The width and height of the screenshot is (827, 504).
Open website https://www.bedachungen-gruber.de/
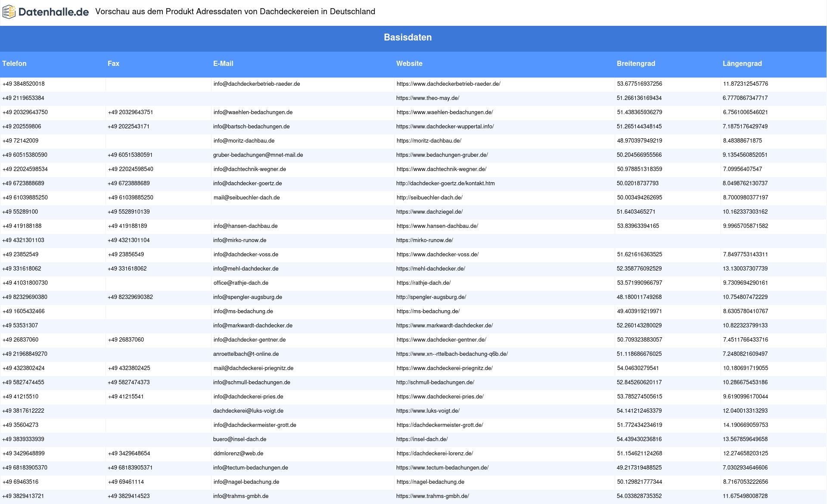(442, 155)
